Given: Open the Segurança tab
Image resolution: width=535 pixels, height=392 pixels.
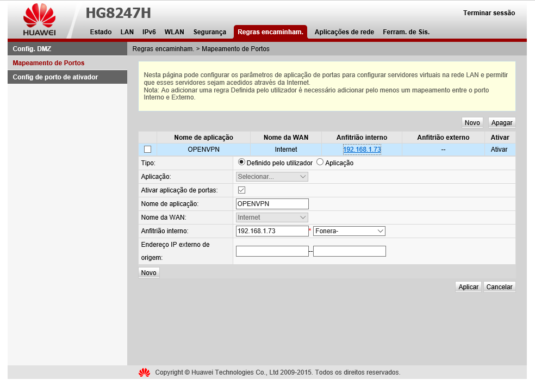Looking at the screenshot, I should tap(209, 32).
